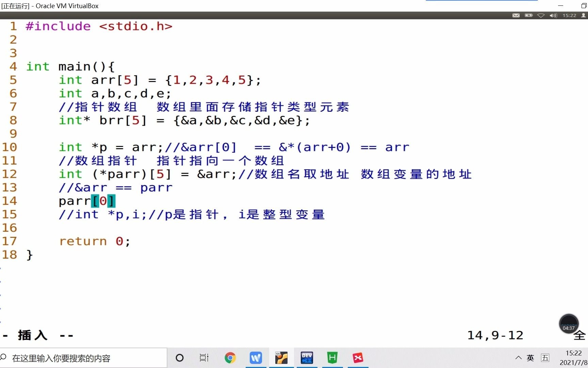Open Cortana circle icon on taskbar
588x368 pixels.
click(x=180, y=358)
